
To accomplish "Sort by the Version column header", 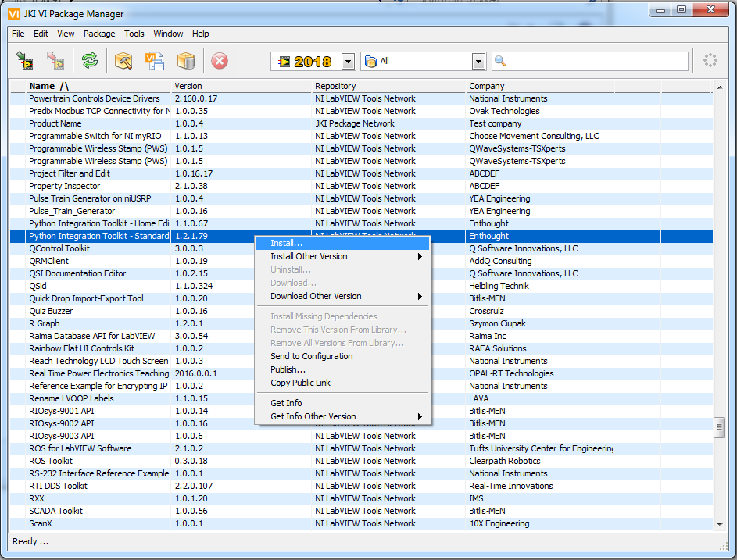I will [x=241, y=86].
